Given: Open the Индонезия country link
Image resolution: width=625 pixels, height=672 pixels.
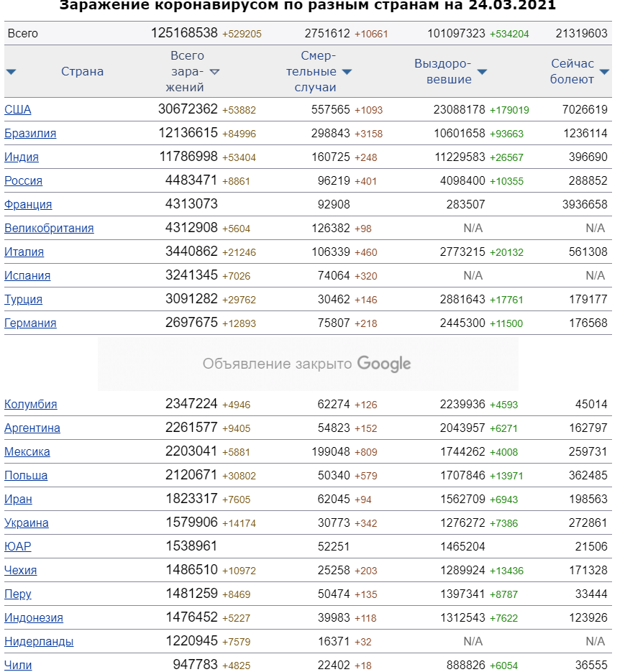Looking at the screenshot, I should (34, 618).
